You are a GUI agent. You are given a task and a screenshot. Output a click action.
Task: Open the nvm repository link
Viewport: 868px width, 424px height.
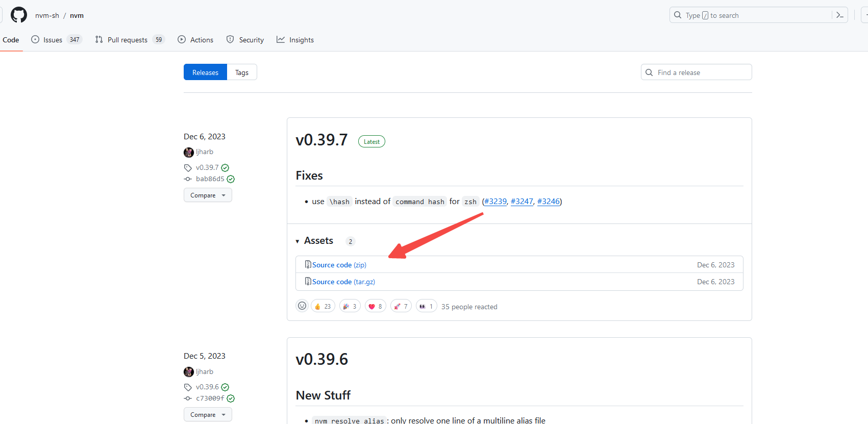(x=77, y=15)
